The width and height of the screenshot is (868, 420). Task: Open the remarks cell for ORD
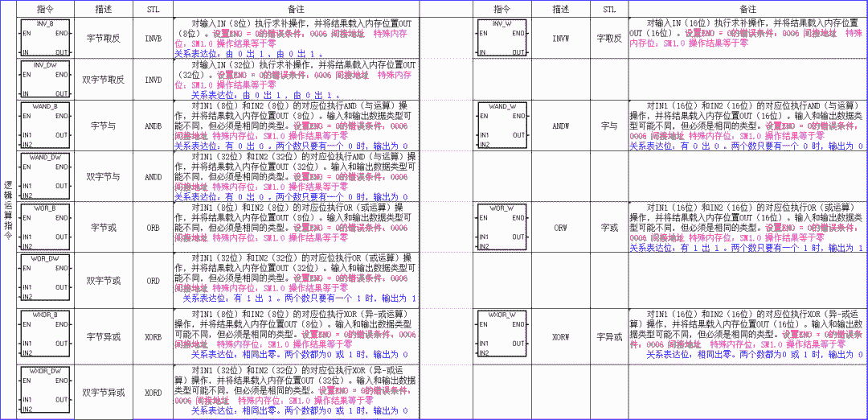tap(296, 280)
